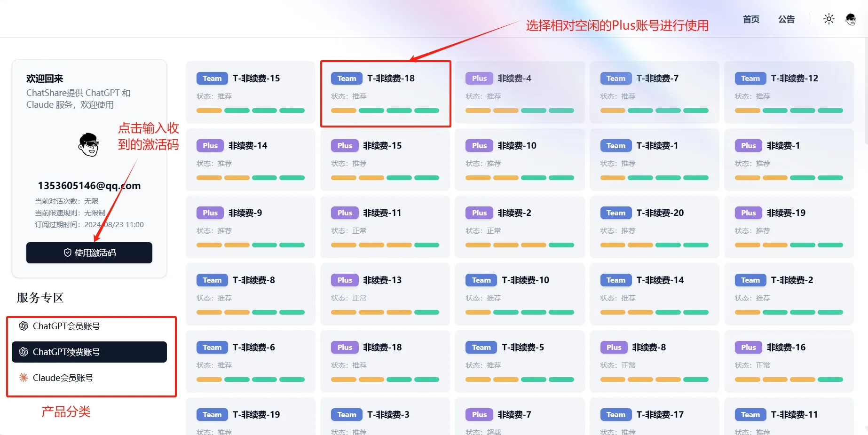Viewport: 868px width, 435px height.
Task: Toggle the light/dark theme sun icon
Action: tap(829, 19)
